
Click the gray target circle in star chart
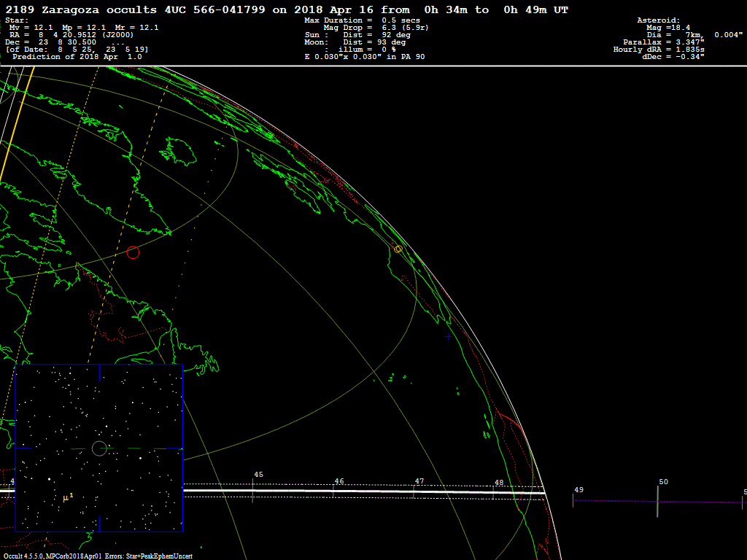[x=99, y=448]
